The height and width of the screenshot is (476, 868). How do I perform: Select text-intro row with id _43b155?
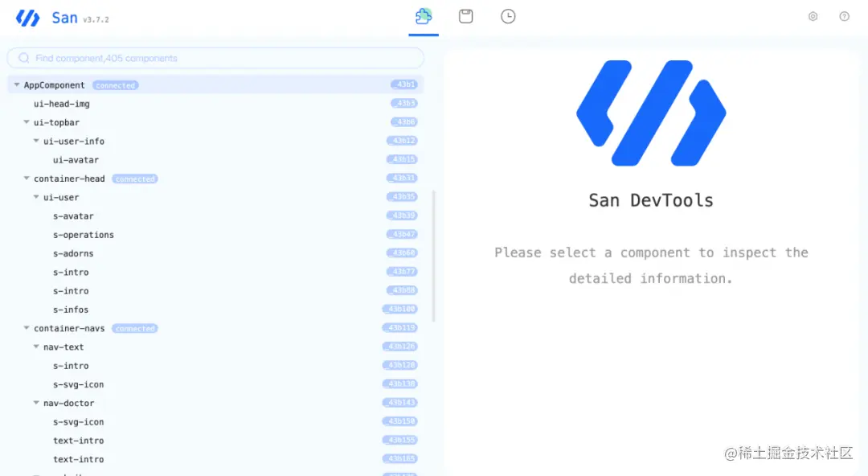tap(215, 441)
